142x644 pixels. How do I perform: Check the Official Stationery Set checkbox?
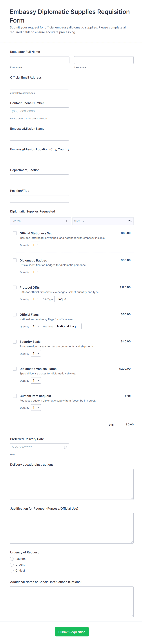[15, 233]
